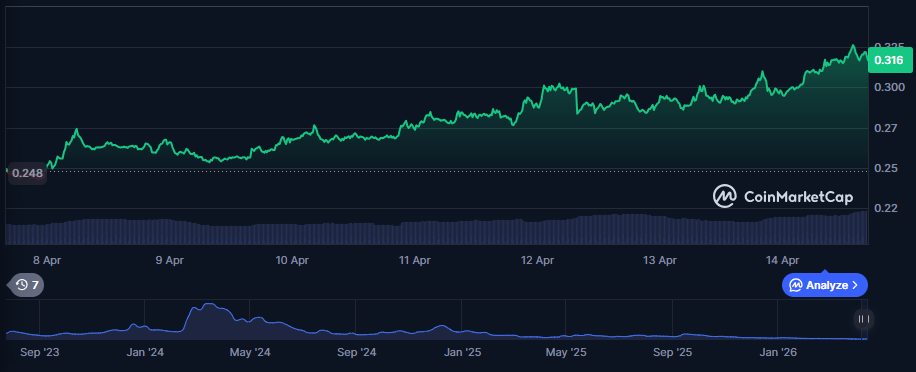Select the 8 Apr date label

click(x=47, y=260)
